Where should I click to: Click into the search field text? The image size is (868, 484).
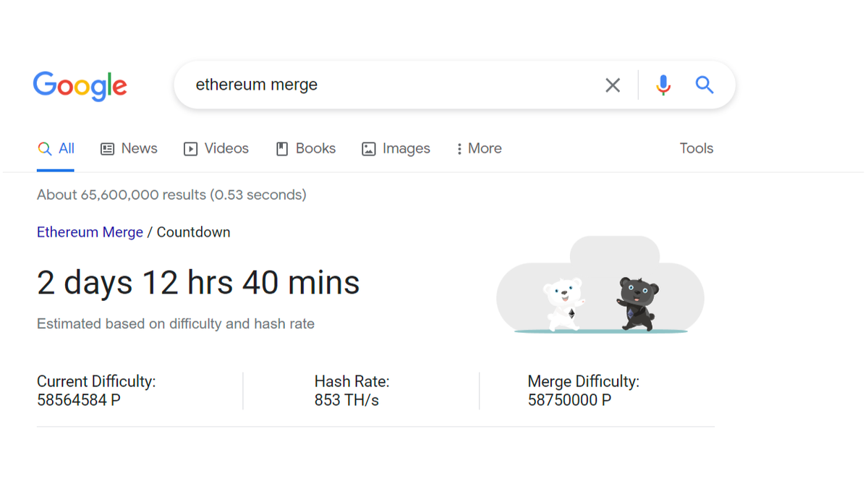point(257,85)
